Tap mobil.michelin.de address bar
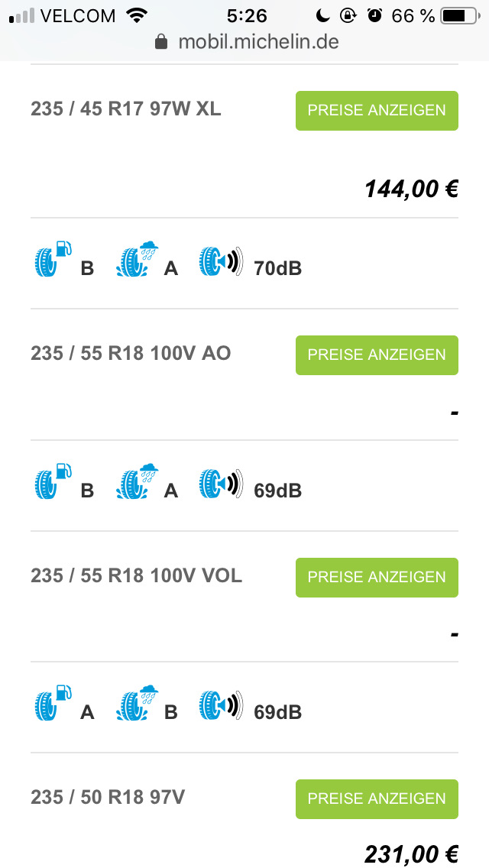This screenshot has height=868, width=489. (x=257, y=42)
